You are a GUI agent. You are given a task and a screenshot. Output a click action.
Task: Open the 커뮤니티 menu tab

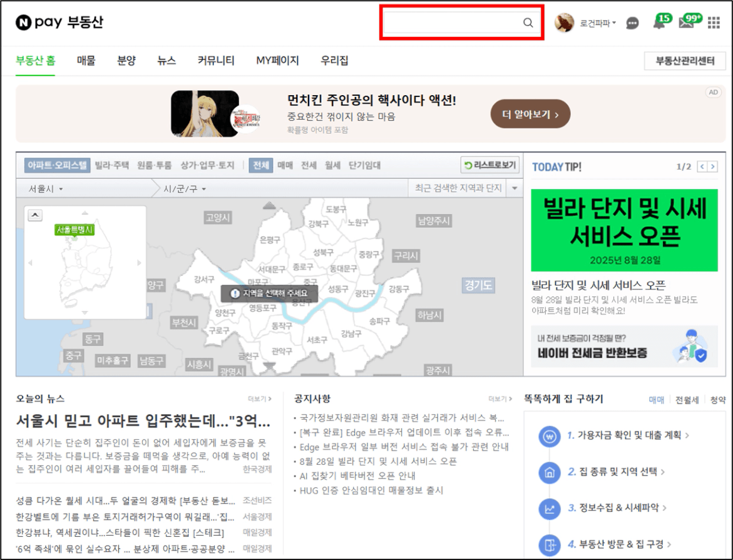click(x=216, y=61)
